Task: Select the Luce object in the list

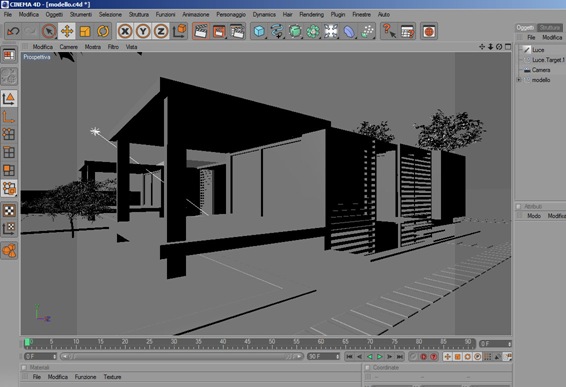Action: 538,50
